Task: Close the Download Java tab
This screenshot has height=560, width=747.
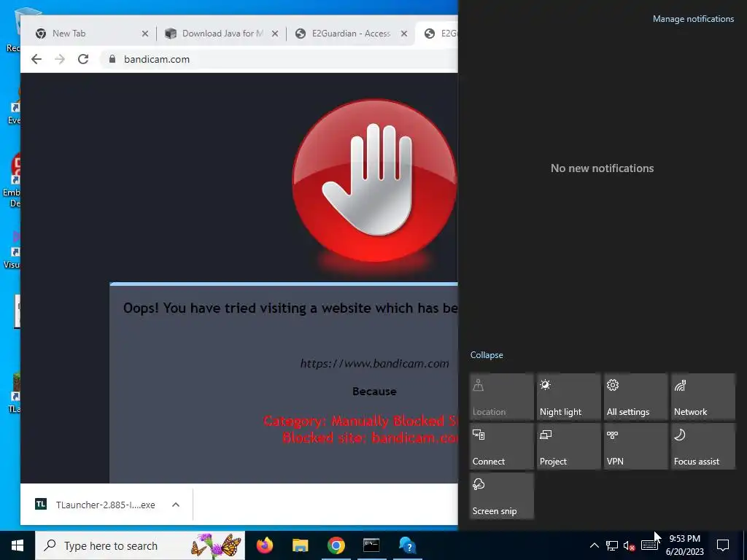Action: coord(275,34)
